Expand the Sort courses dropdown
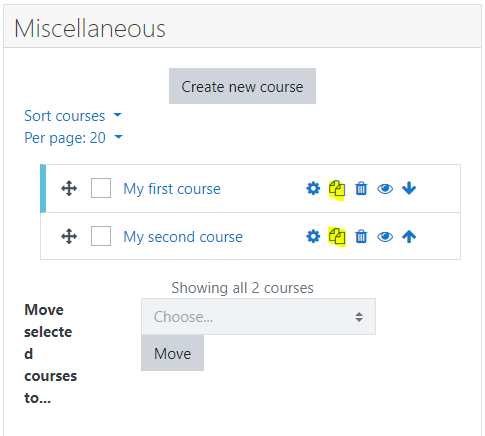 click(73, 116)
